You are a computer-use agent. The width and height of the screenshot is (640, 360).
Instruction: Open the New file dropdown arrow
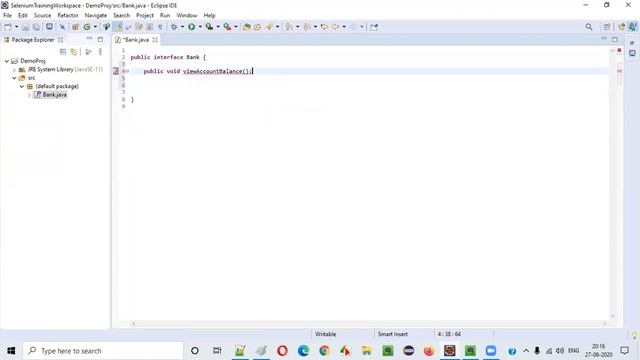(16, 27)
